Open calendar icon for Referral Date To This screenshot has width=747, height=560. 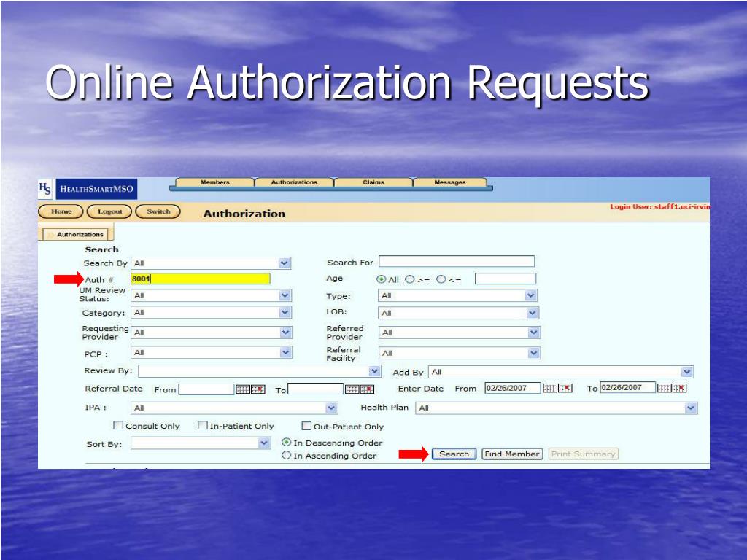[352, 389]
